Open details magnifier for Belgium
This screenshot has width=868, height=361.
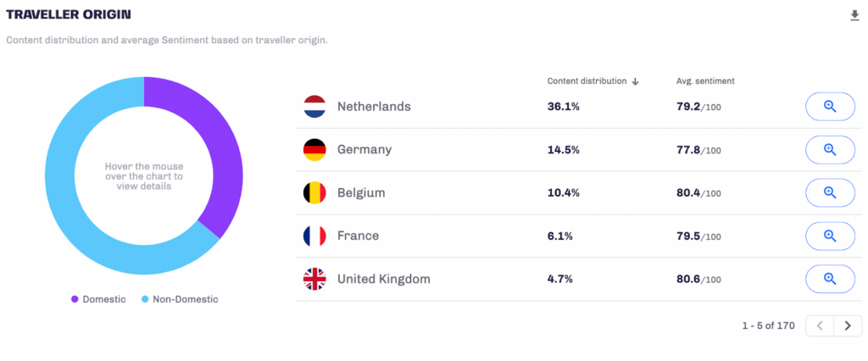pyautogui.click(x=830, y=192)
